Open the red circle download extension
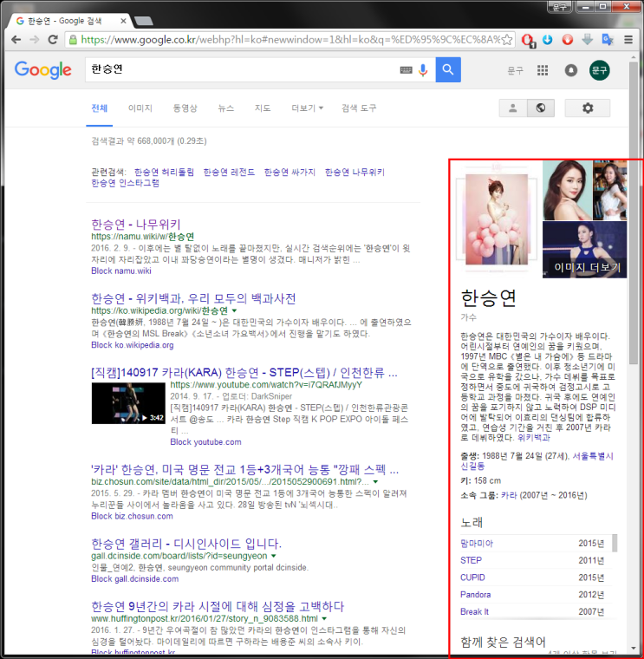Viewport: 644px width, 659px height. 568,40
